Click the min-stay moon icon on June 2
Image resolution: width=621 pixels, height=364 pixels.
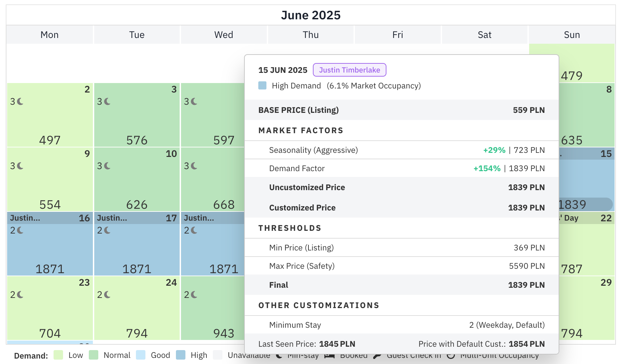20,101
